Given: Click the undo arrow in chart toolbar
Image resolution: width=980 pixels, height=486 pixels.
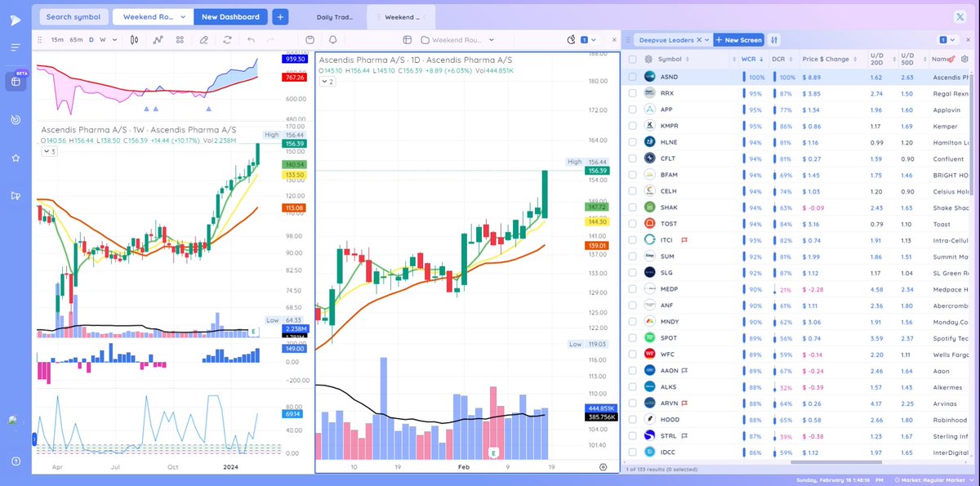Looking at the screenshot, I should [251, 39].
